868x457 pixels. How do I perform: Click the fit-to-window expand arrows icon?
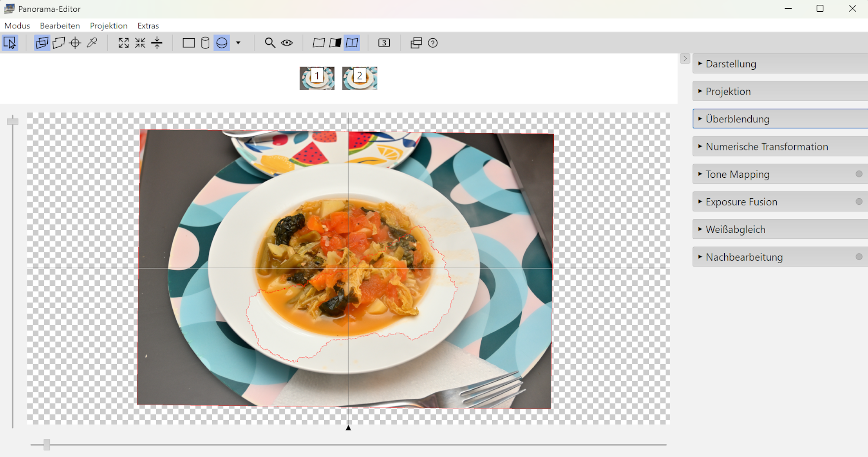pos(124,43)
